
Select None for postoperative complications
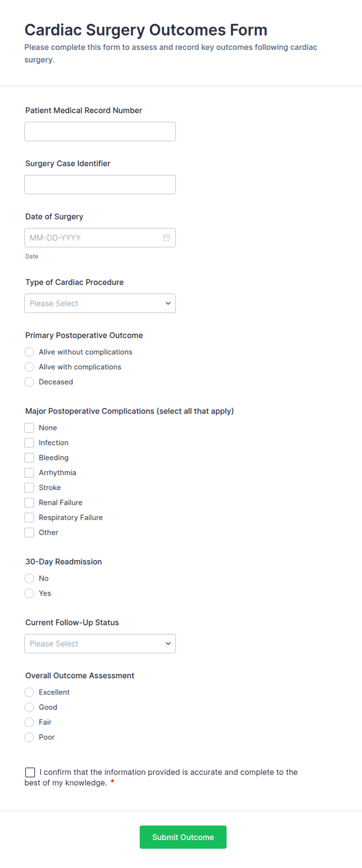[x=29, y=427]
